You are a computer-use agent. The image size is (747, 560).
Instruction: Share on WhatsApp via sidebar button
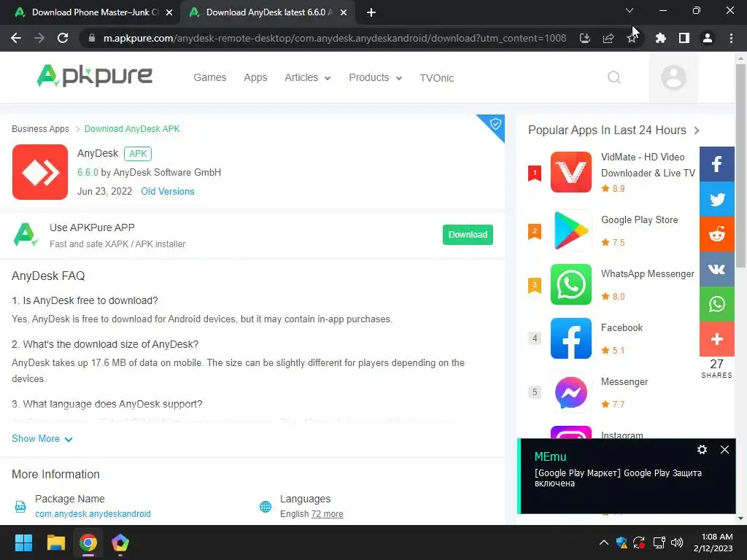[716, 304]
